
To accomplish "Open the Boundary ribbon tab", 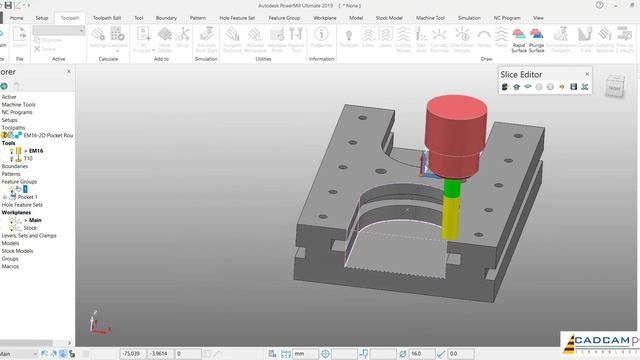I will (x=166, y=18).
